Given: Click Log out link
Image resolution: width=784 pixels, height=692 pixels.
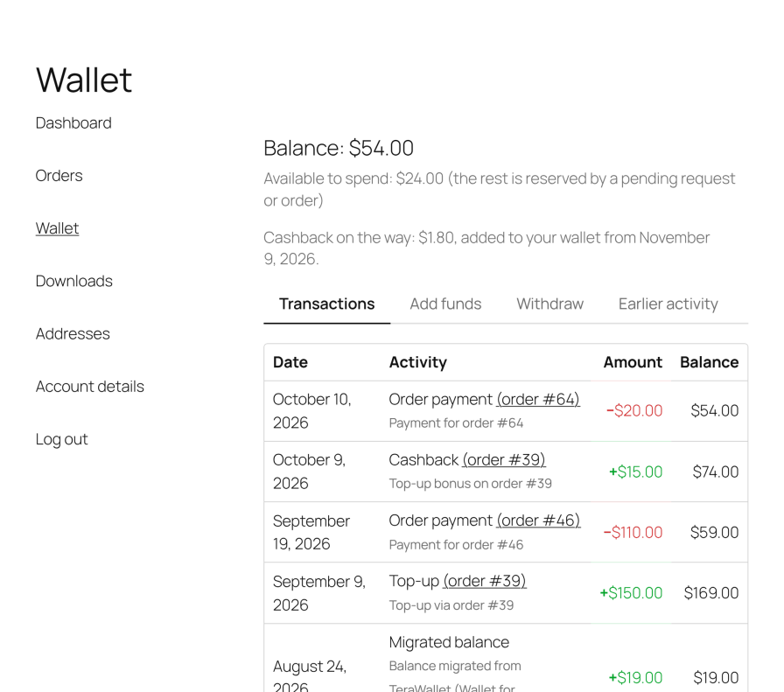Looking at the screenshot, I should coord(61,439).
